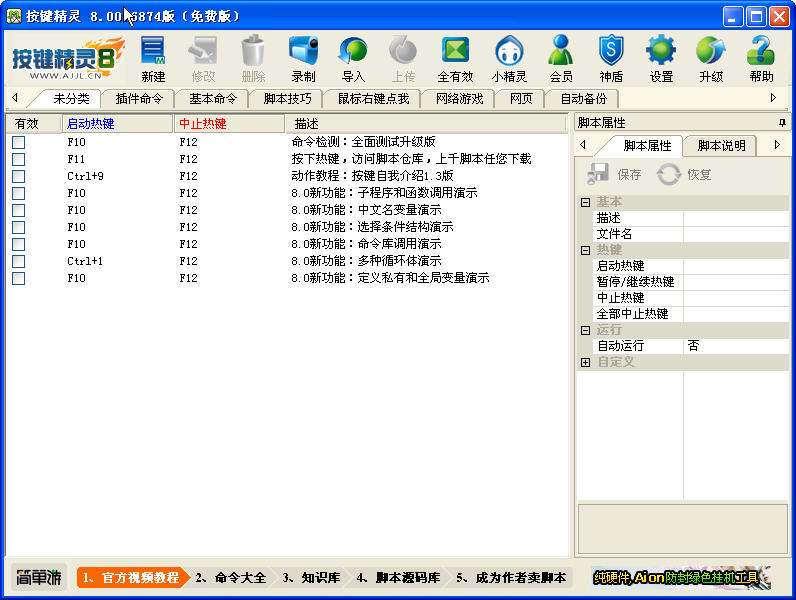Viewport: 796px width, 600px height.
Task: Click the Aion 挂机工具 ad banner
Action: 681,577
